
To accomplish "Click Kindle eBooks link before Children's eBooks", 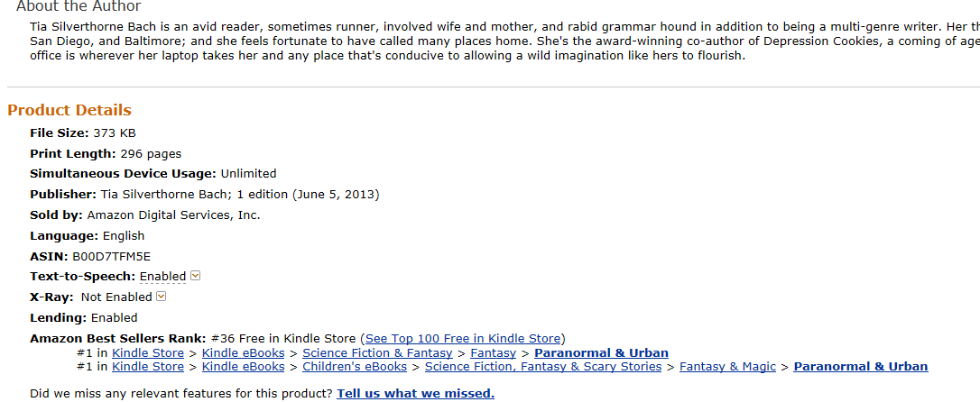I will [x=243, y=367].
